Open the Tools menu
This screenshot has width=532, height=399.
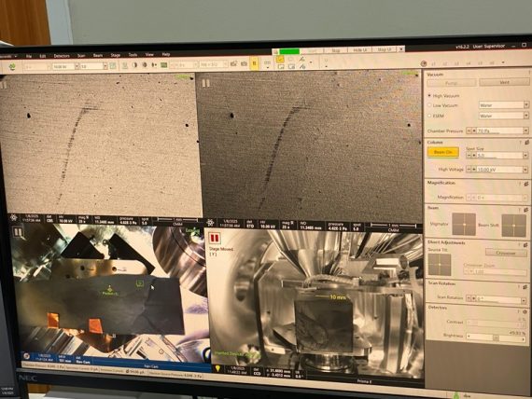pos(133,55)
